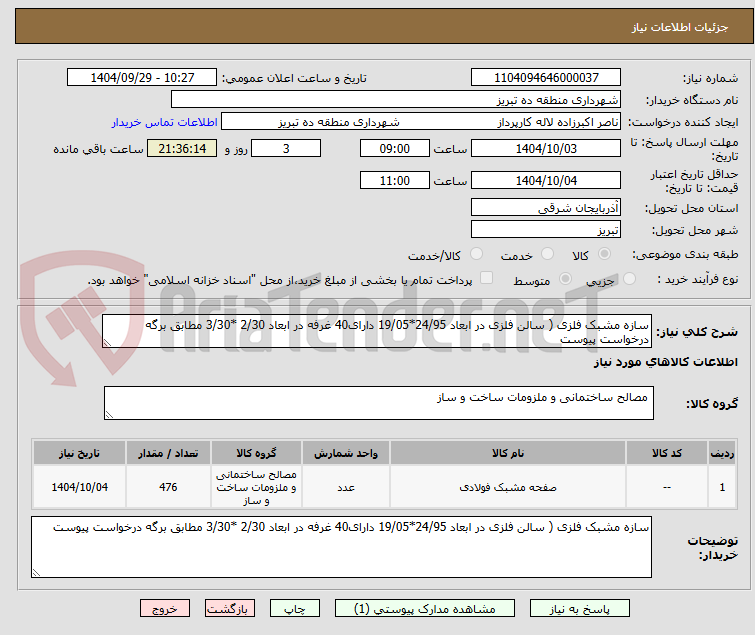Click the days remaining field showing 3
Viewport: 755px width, 635px height.
[x=286, y=148]
